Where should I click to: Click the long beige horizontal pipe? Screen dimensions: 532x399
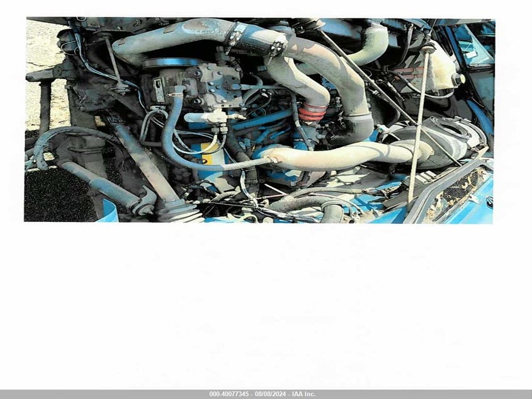(x=340, y=155)
